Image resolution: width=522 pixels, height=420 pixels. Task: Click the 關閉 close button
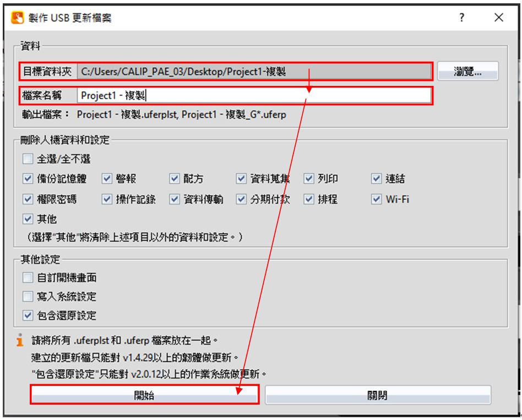coord(378,395)
